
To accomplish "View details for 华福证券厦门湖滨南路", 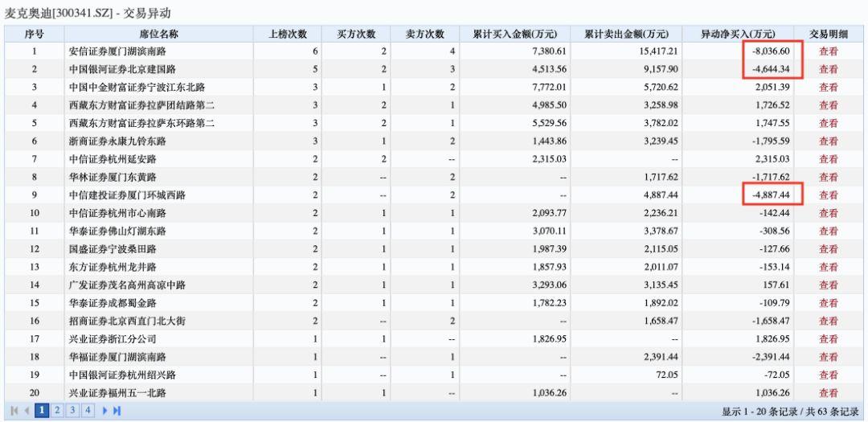I will coord(828,357).
